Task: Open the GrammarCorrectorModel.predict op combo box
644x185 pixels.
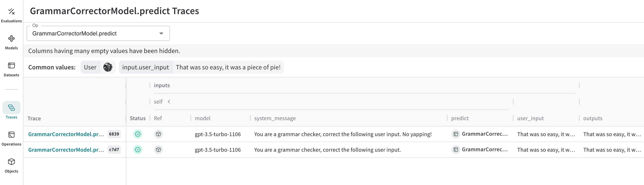Action: pyautogui.click(x=98, y=33)
